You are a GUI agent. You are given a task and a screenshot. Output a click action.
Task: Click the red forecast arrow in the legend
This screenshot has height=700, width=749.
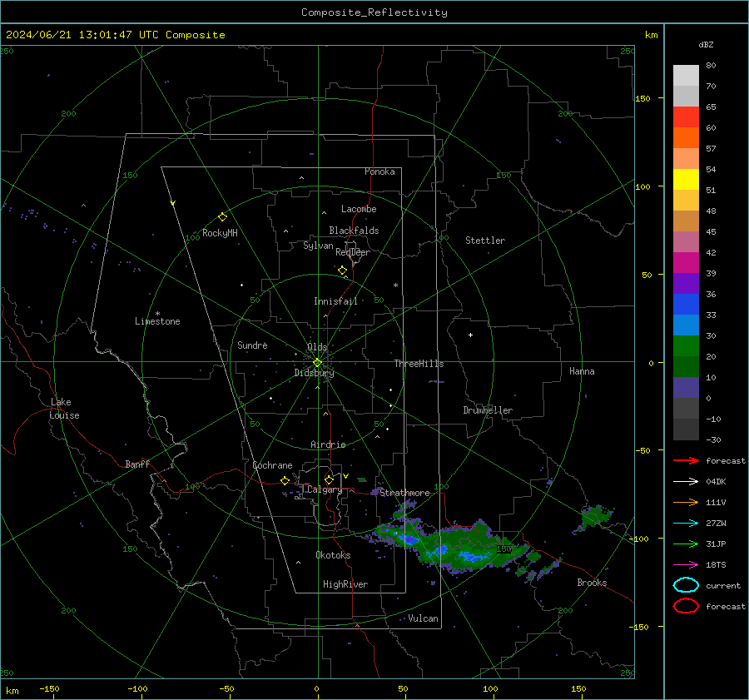[x=686, y=460]
